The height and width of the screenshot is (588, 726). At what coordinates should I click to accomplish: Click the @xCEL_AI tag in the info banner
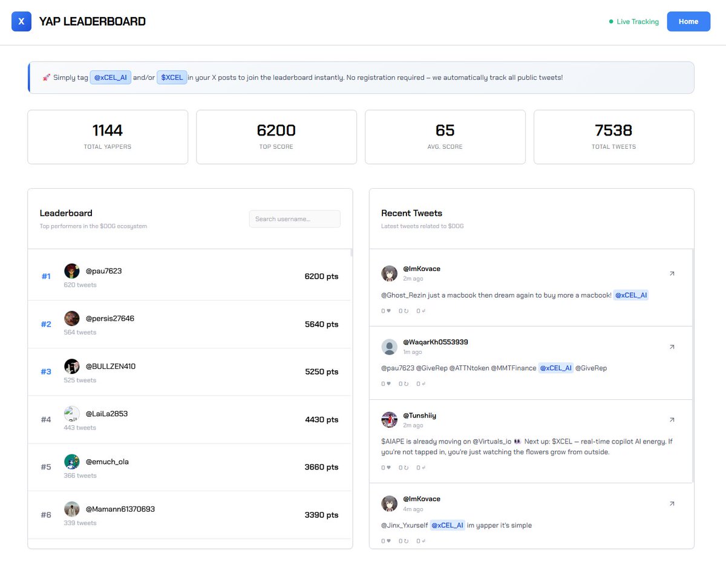(x=111, y=77)
